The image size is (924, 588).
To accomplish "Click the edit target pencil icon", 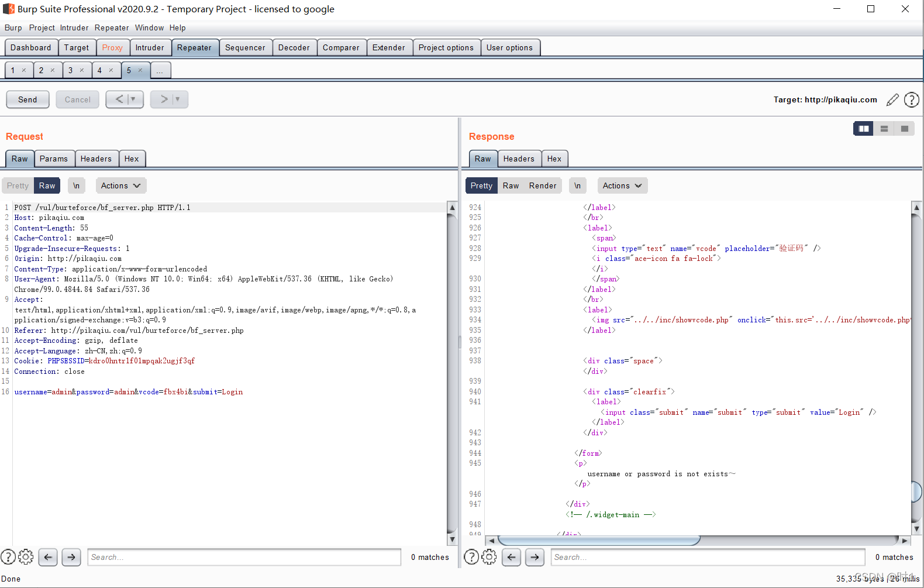I will click(892, 100).
